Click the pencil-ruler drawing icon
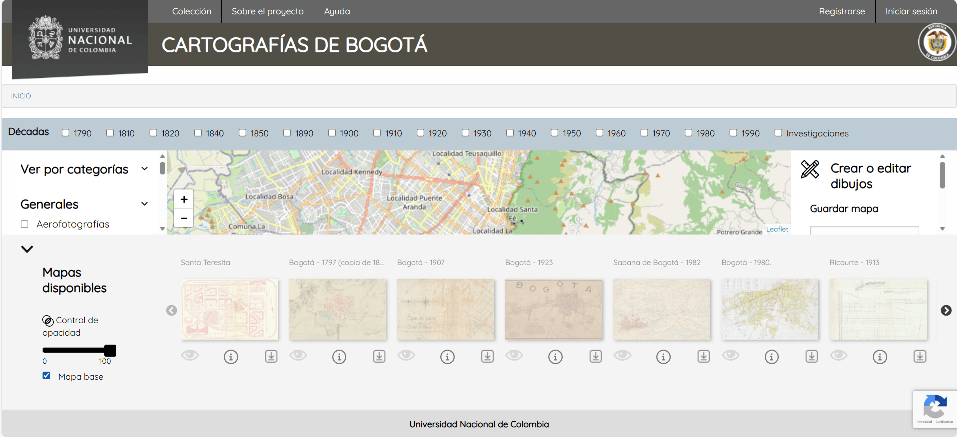Viewport: 957px width, 437px height. (x=810, y=170)
